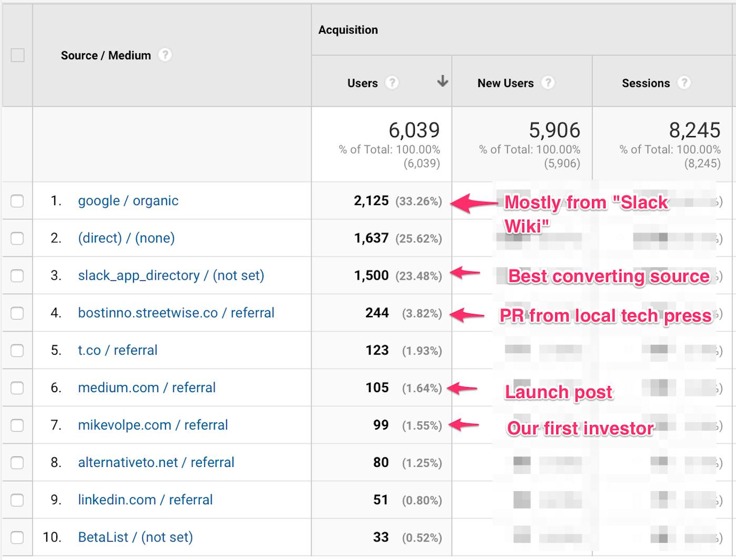
Task: Check the mikevolpe.com / referral row checkbox
Action: pyautogui.click(x=17, y=425)
